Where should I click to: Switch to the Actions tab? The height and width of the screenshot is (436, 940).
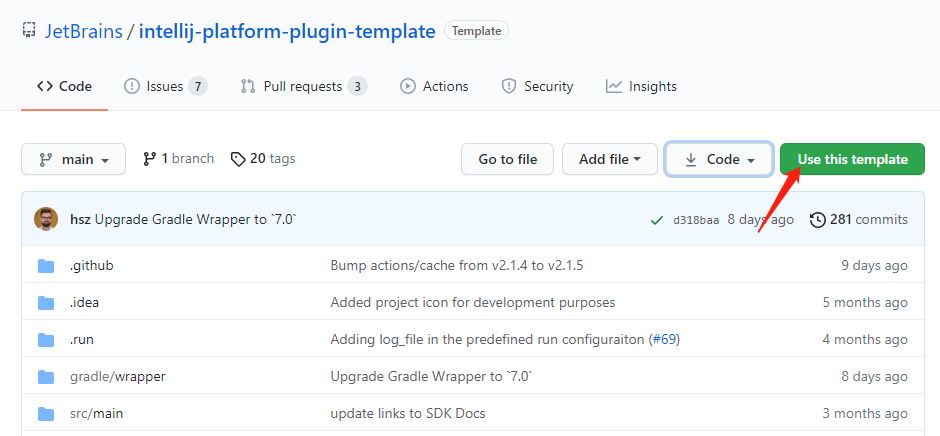click(434, 86)
